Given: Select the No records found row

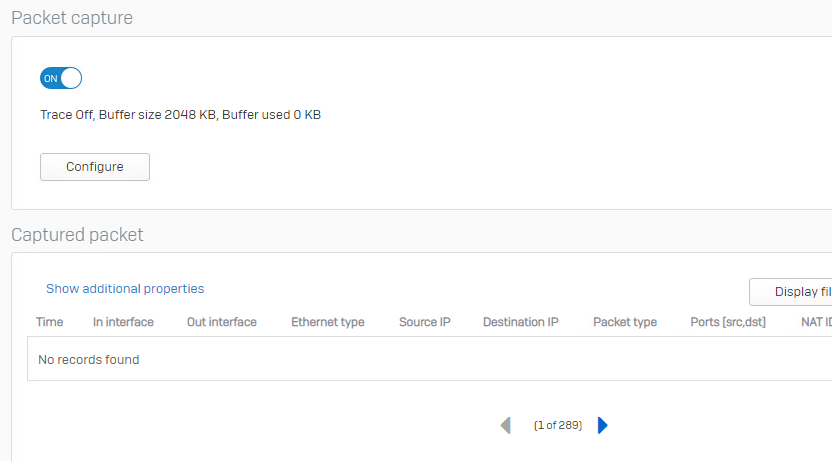Looking at the screenshot, I should click(429, 359).
